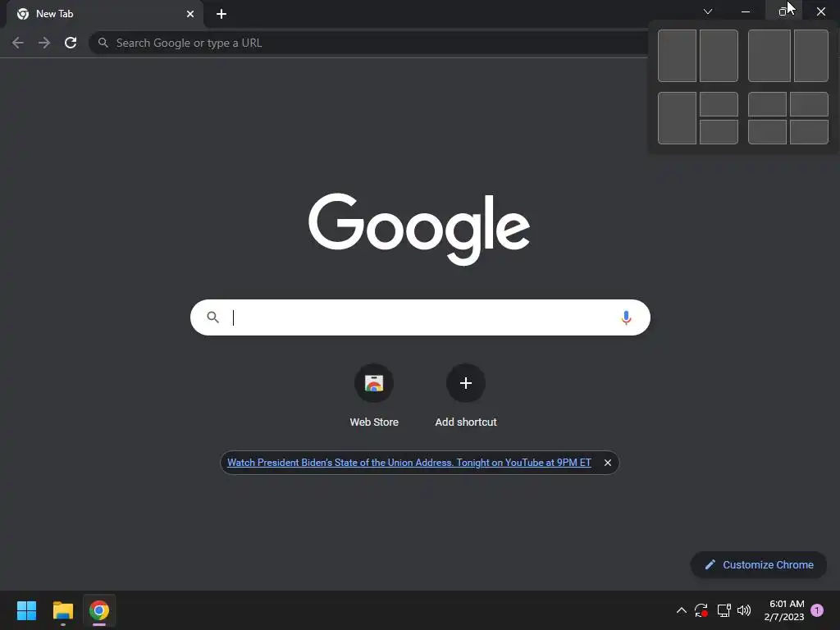
Task: Snap window to bottom-right zone of three-zone layout
Action: [719, 132]
